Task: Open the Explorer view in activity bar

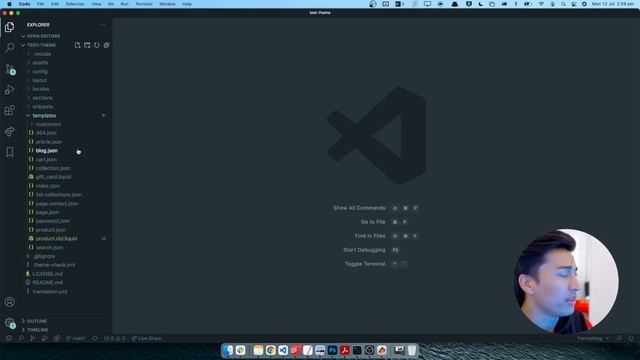Action: 9,27
